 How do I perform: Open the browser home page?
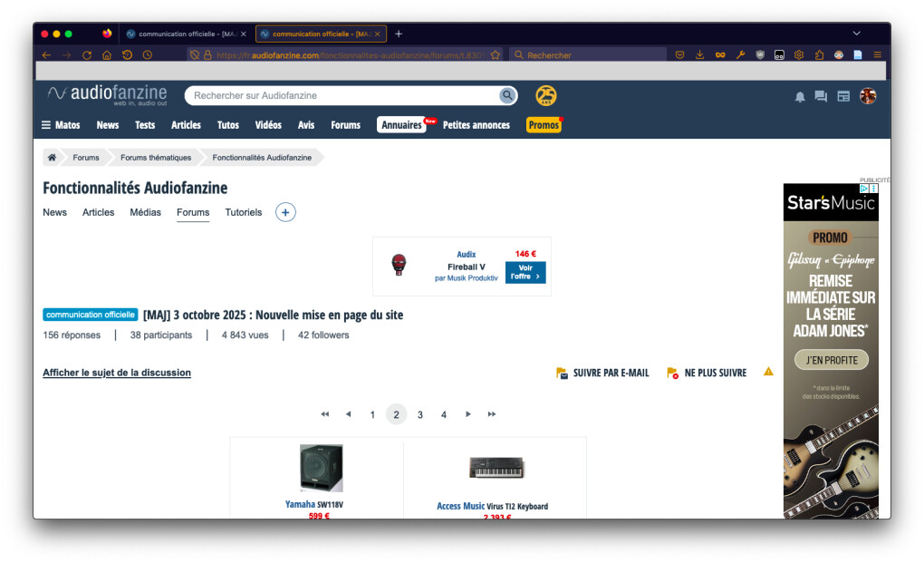pyautogui.click(x=107, y=54)
